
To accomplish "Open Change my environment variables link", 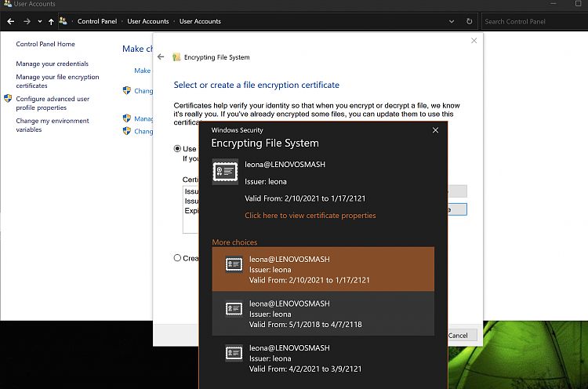I will click(53, 125).
